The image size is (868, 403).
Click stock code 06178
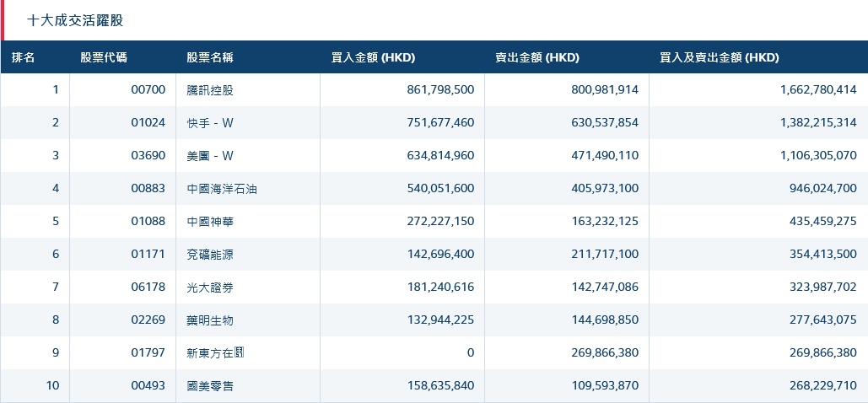tap(148, 287)
